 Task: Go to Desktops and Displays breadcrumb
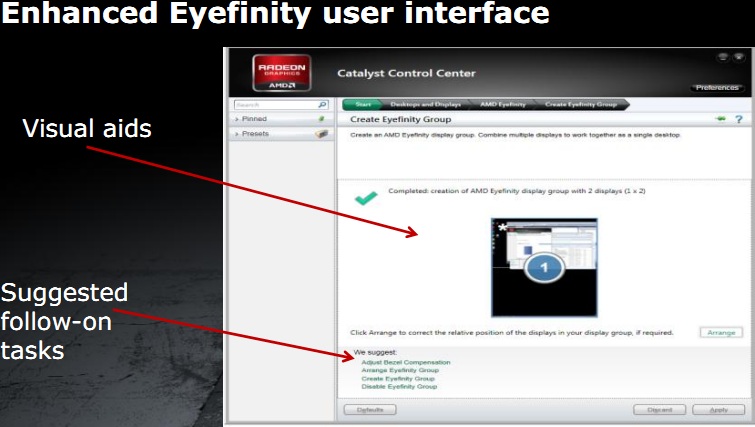point(426,104)
